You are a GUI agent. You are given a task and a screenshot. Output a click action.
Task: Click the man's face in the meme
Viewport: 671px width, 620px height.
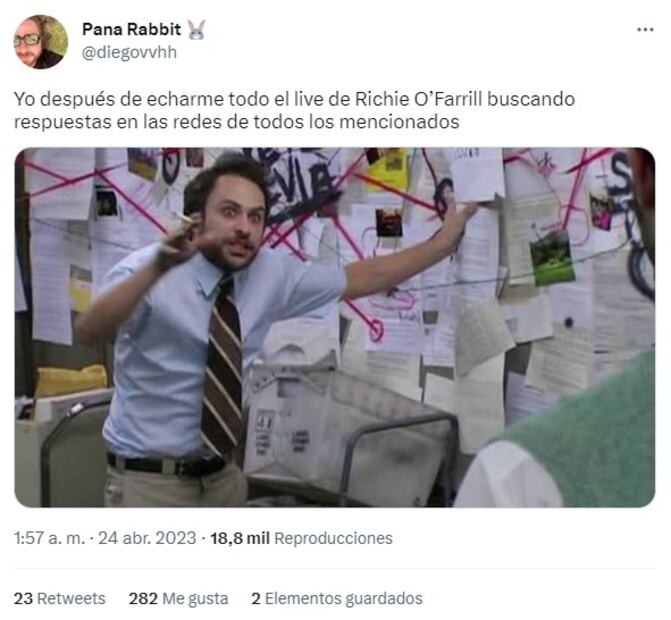[x=238, y=225]
